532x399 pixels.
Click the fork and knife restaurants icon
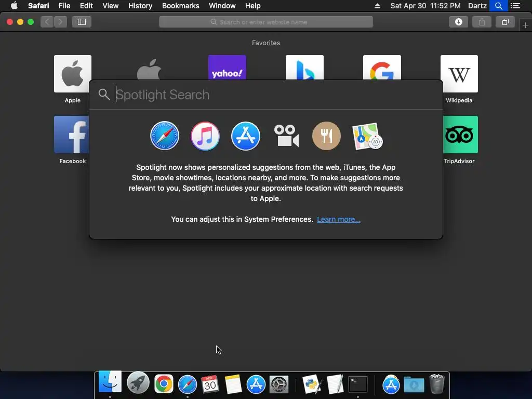[326, 136]
